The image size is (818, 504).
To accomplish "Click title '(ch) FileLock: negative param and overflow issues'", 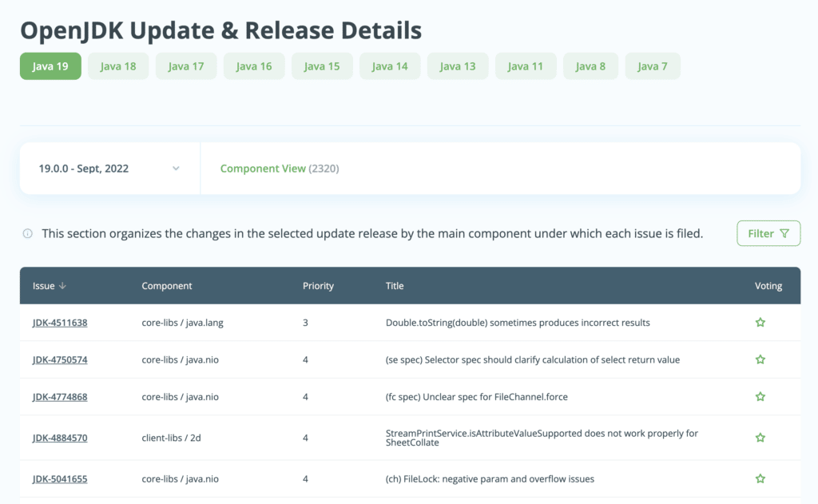I will point(490,479).
